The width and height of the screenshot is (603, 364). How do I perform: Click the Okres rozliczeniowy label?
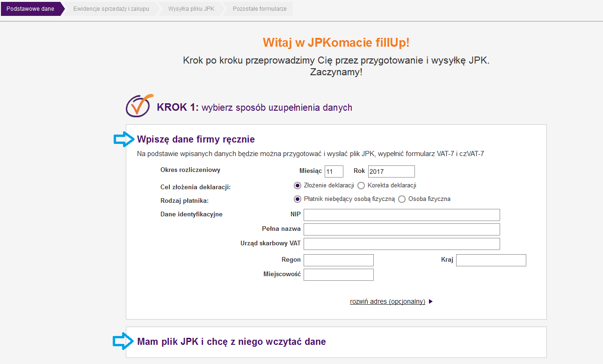190,170
